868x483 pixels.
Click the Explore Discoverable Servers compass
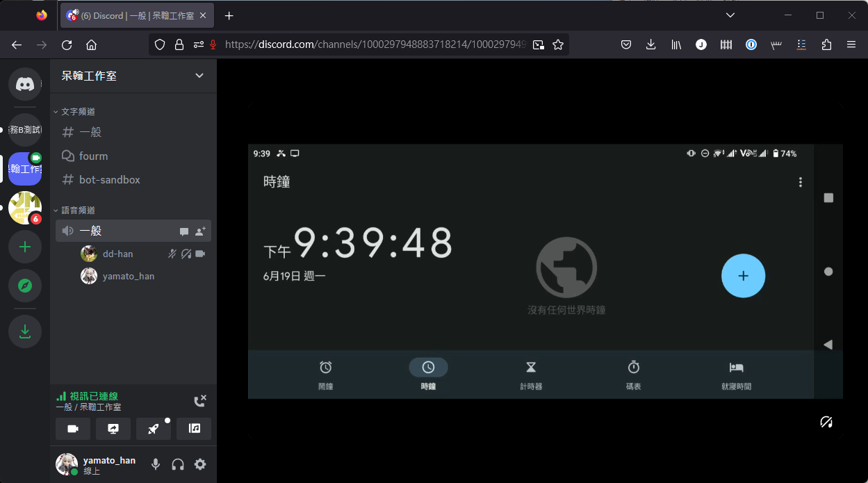(25, 286)
